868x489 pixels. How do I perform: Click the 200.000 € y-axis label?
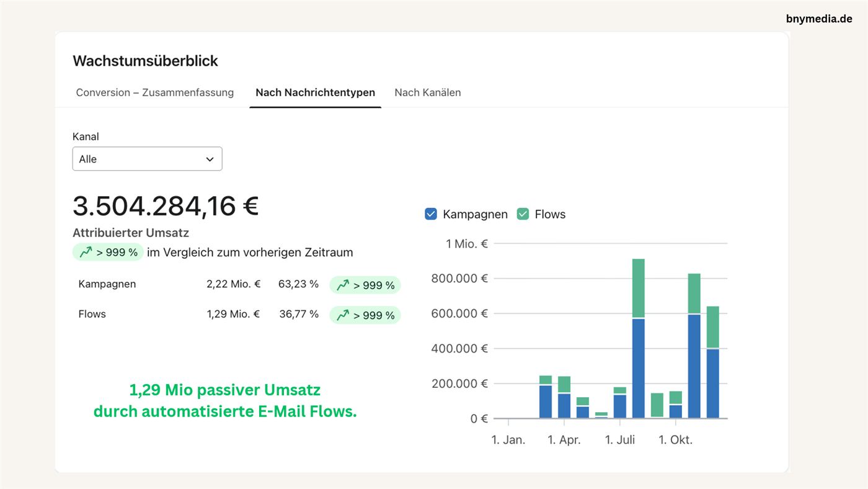(460, 384)
